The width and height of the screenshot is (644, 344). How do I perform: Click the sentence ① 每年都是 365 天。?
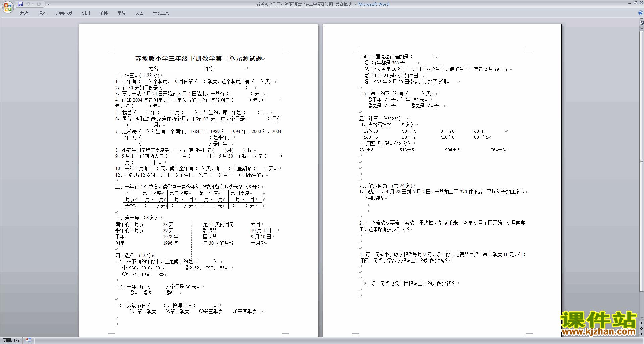point(386,63)
